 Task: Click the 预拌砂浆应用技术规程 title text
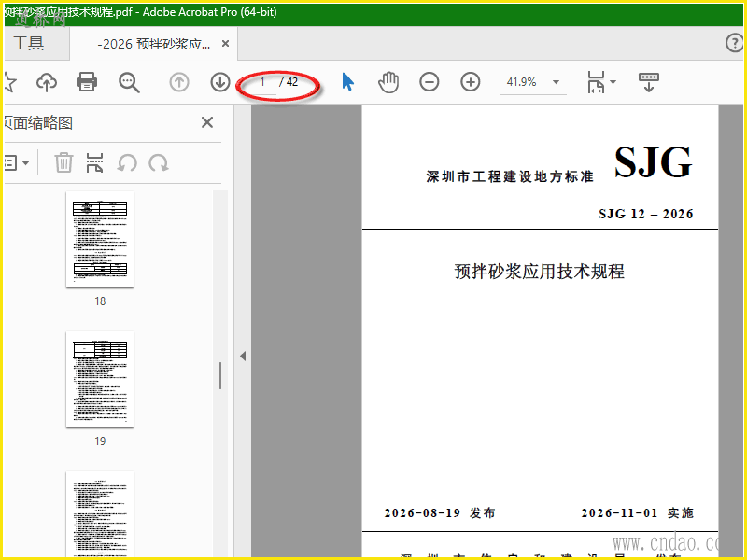pos(540,272)
